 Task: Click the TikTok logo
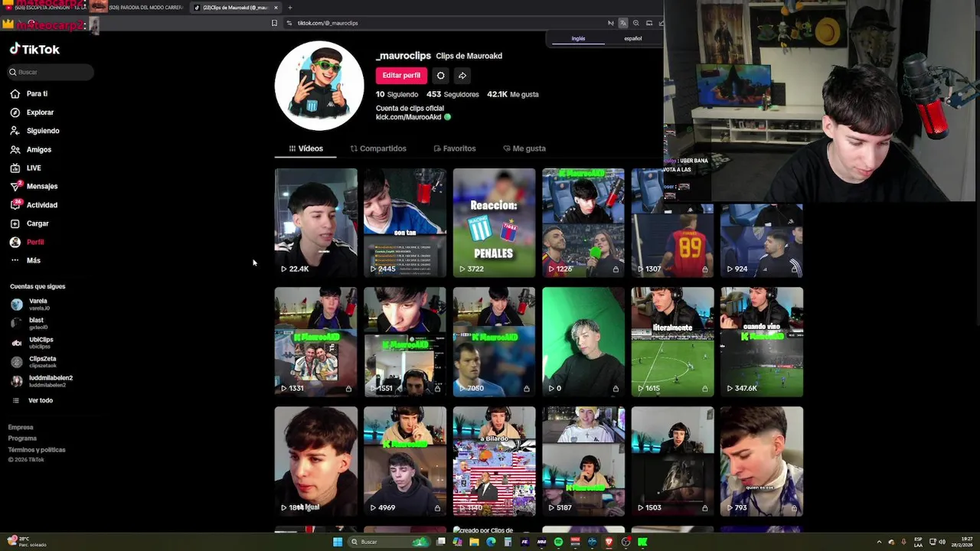pos(34,49)
